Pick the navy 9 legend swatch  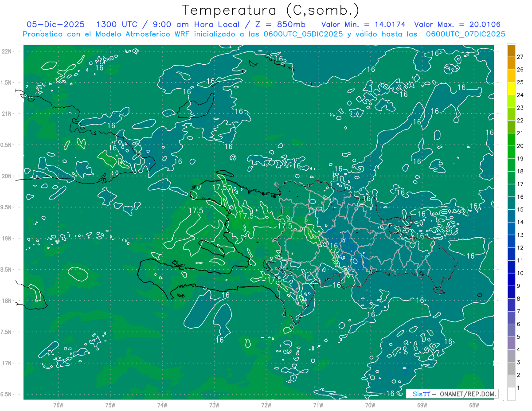point(511,280)
